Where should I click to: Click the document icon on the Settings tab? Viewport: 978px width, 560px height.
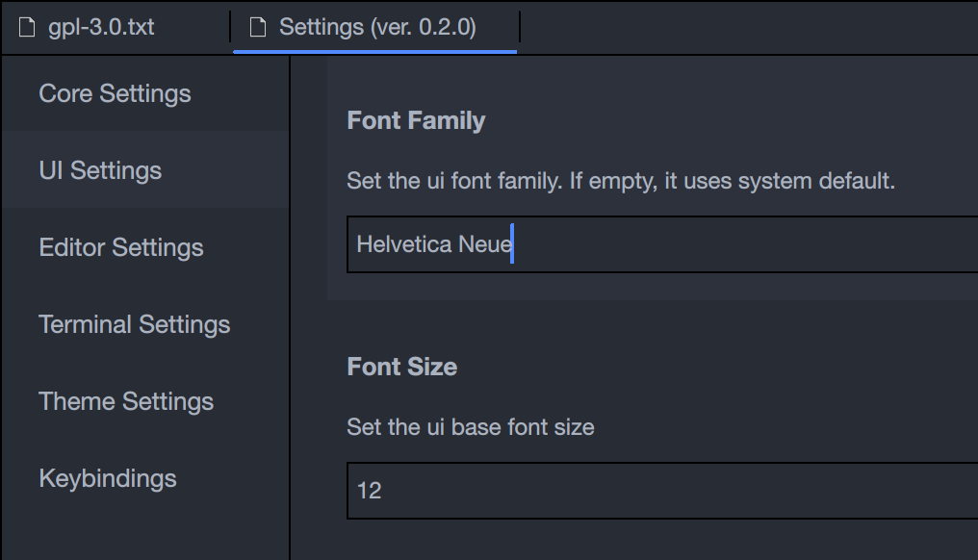pos(256,27)
